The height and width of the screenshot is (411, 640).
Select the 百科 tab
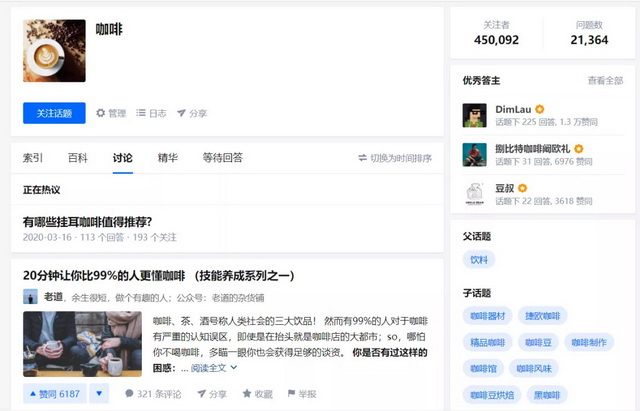click(x=77, y=158)
